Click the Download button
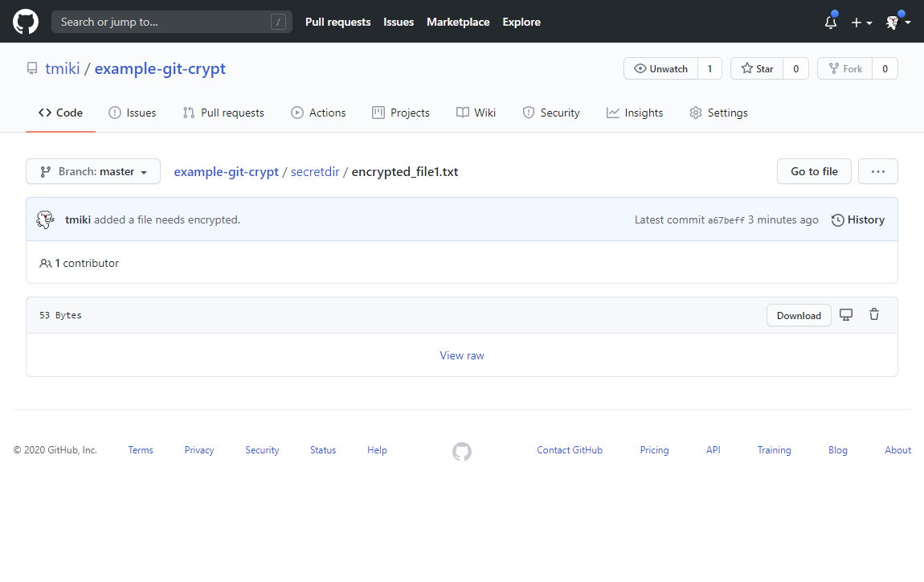 (x=799, y=315)
